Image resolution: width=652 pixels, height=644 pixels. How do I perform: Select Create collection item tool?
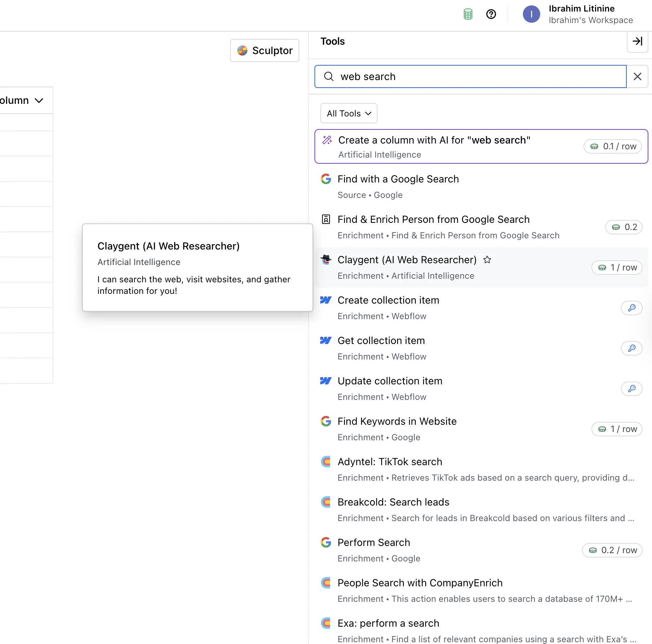(x=481, y=308)
